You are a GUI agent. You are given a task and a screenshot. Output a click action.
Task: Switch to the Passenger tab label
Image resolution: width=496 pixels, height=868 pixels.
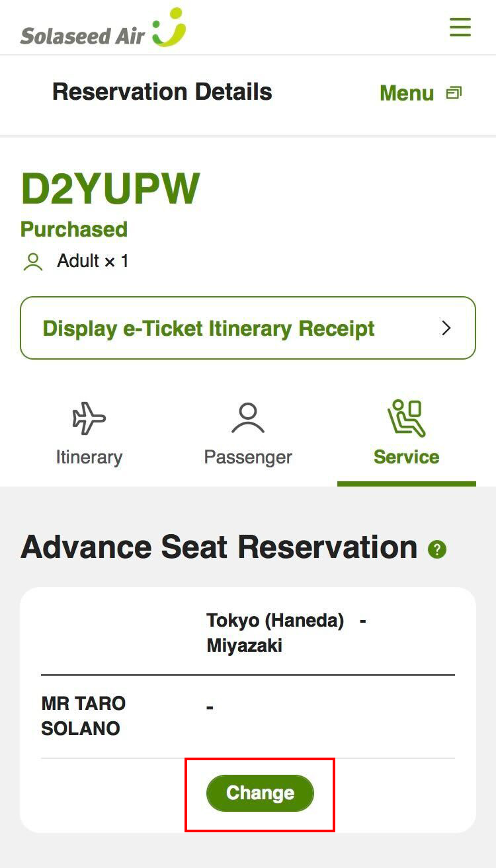tap(248, 457)
